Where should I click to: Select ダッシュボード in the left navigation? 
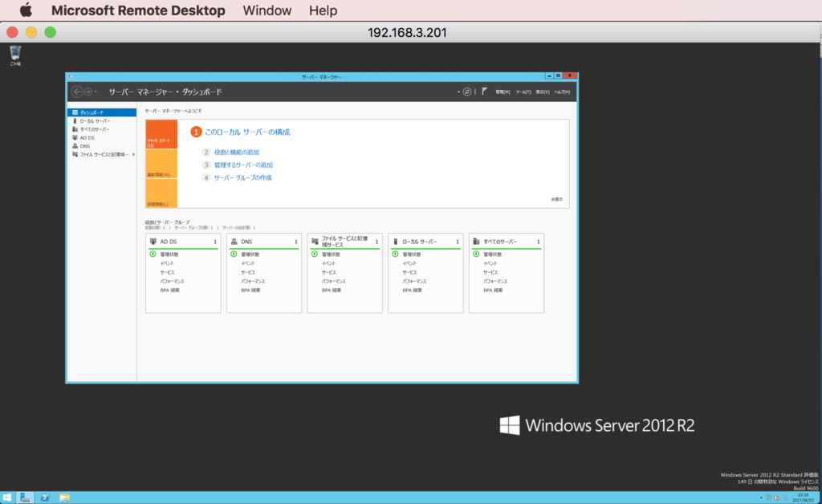coord(102,112)
